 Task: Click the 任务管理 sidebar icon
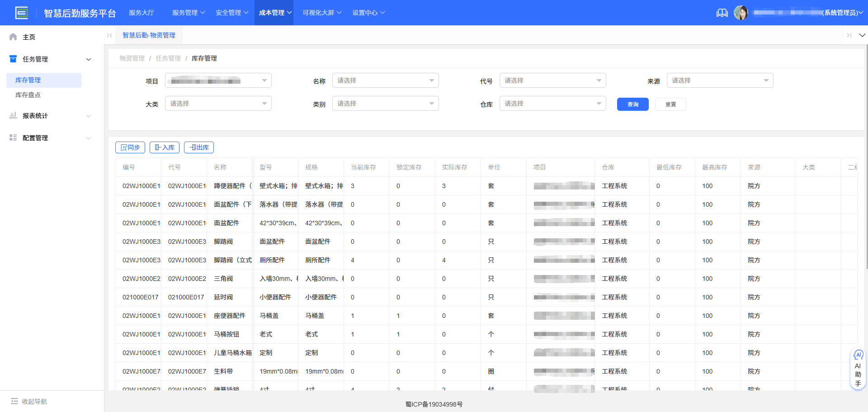coord(13,59)
